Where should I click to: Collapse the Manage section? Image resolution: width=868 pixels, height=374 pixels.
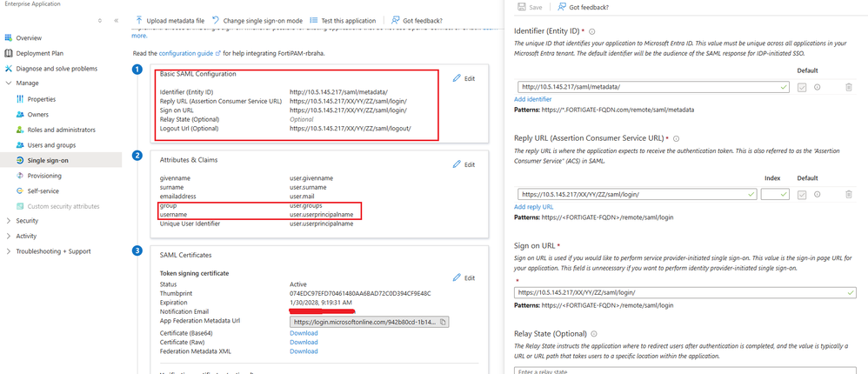click(9, 83)
